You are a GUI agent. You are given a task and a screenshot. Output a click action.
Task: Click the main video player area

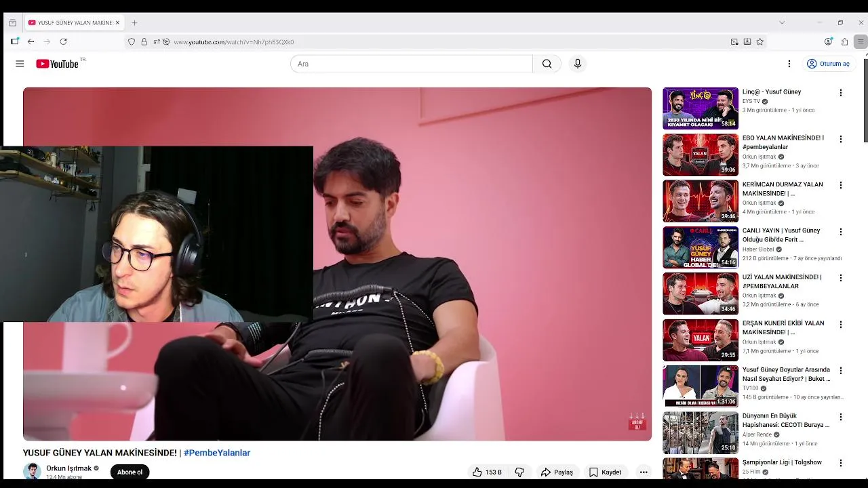click(x=337, y=264)
